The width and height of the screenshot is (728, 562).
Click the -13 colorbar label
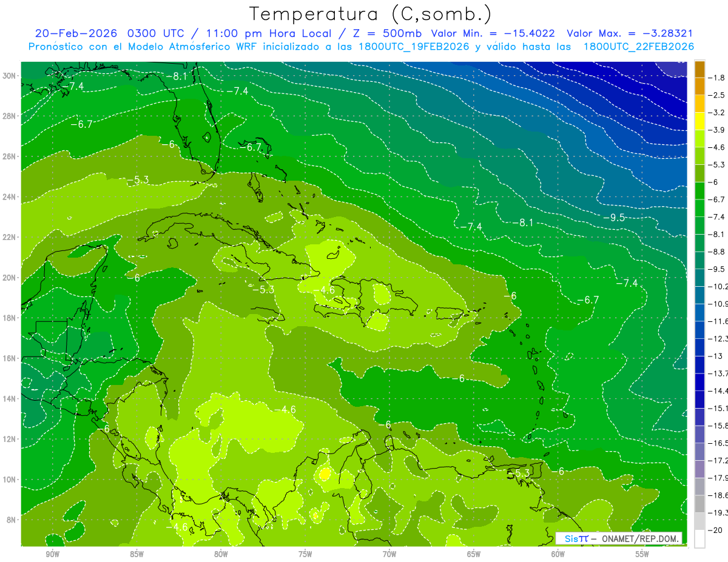[x=716, y=356]
